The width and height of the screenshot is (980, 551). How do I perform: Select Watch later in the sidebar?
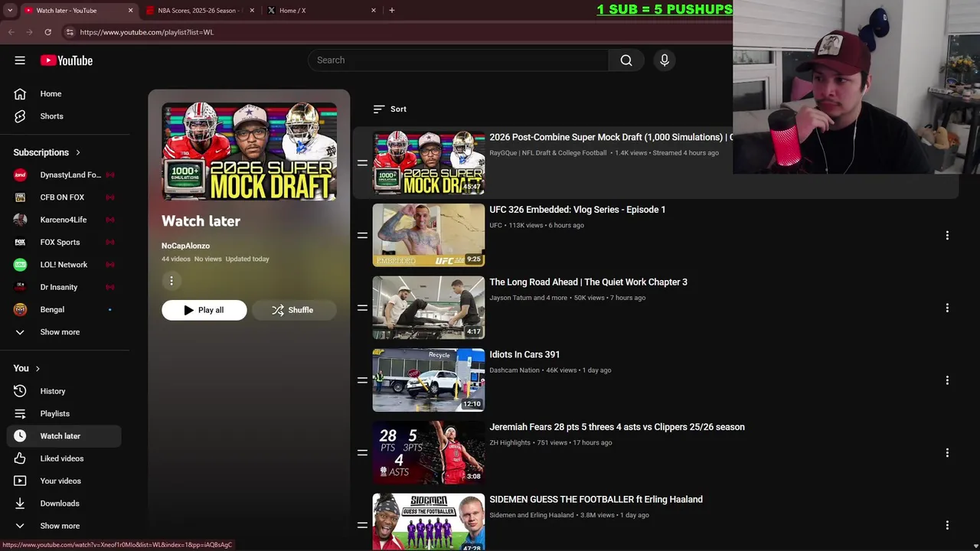pos(64,436)
